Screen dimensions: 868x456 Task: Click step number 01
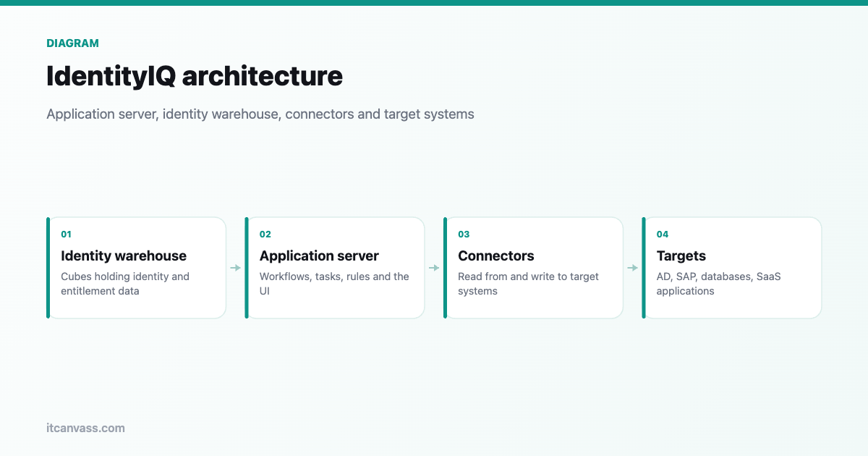click(x=66, y=235)
